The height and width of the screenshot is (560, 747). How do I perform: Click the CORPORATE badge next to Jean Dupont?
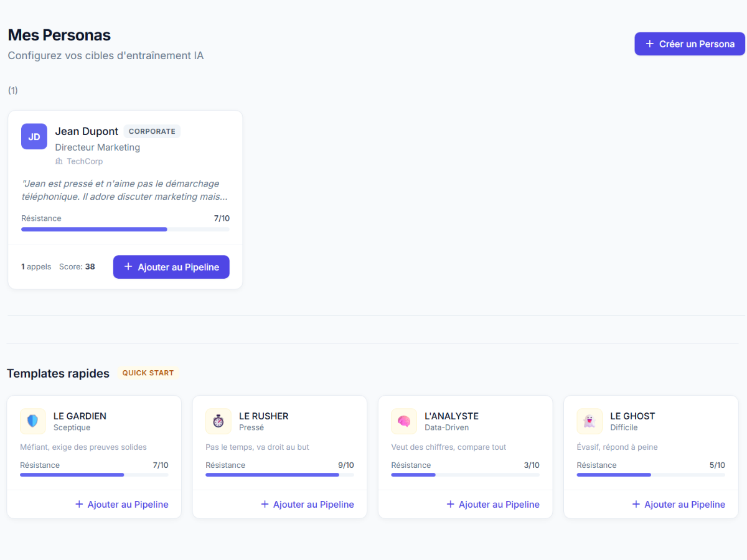(x=152, y=131)
